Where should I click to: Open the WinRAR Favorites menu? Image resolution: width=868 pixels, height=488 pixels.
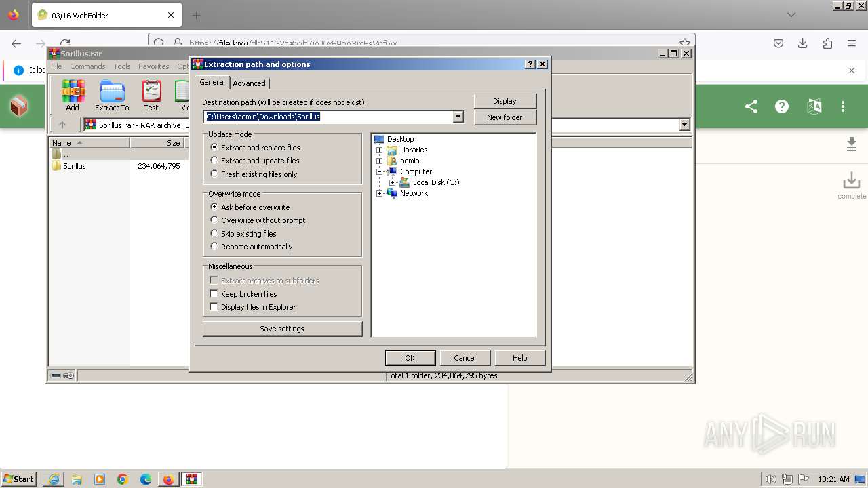tap(154, 66)
